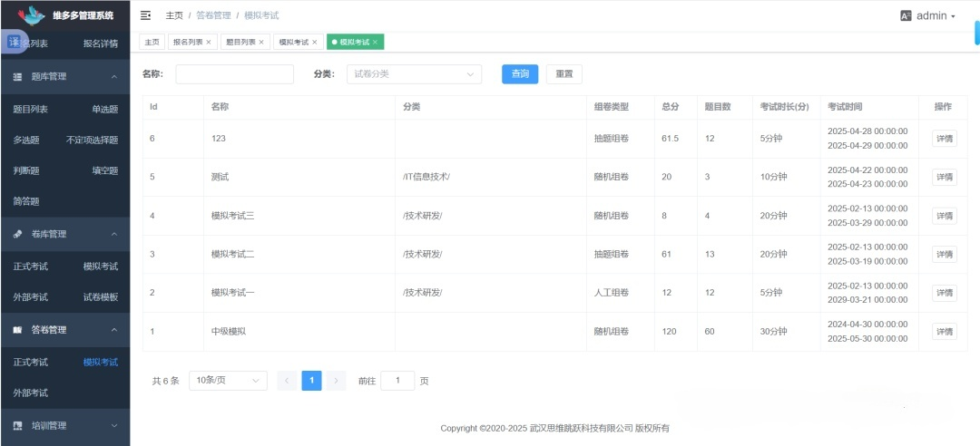Open 单选题 in the sidebar
Image resolution: width=980 pixels, height=446 pixels.
(105, 110)
